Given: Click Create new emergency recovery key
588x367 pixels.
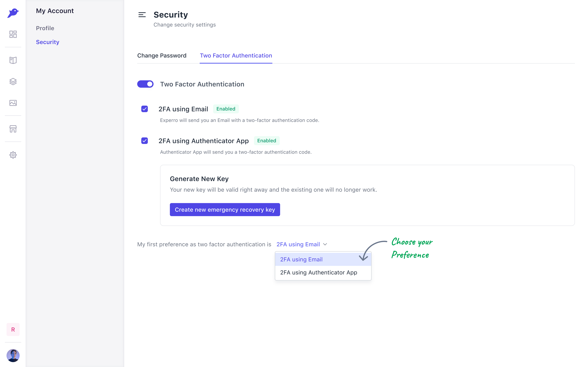Looking at the screenshot, I should click(x=225, y=209).
